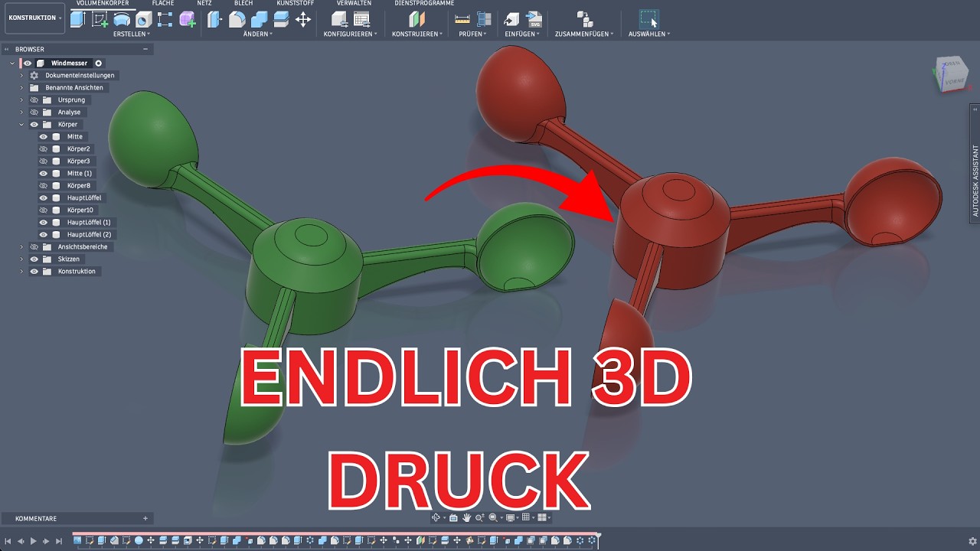Click the Insert SVG icon
This screenshot has width=980, height=551.
point(534,20)
